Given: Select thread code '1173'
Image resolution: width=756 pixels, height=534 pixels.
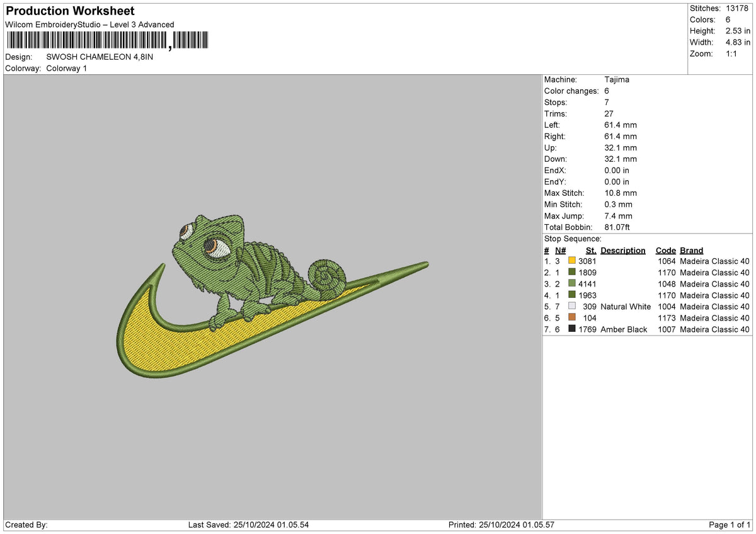Looking at the screenshot, I should 666,318.
